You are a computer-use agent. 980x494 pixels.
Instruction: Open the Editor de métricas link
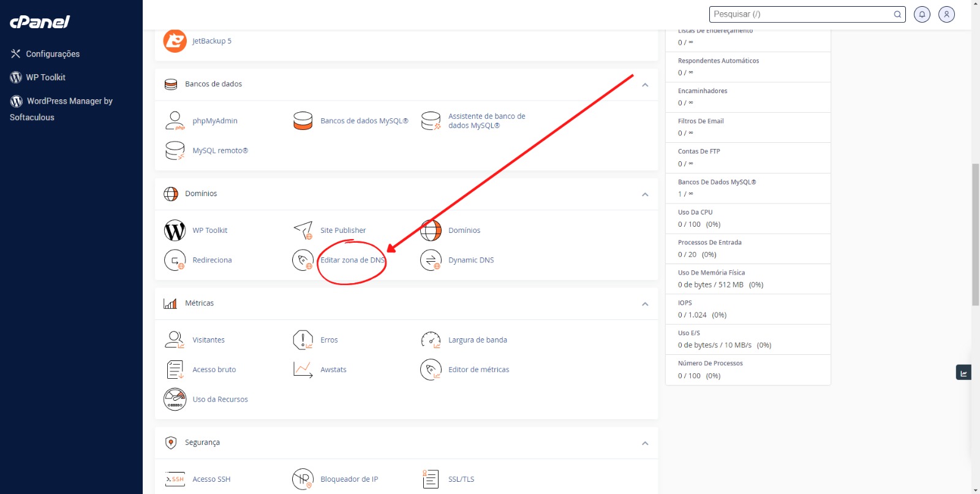point(479,370)
